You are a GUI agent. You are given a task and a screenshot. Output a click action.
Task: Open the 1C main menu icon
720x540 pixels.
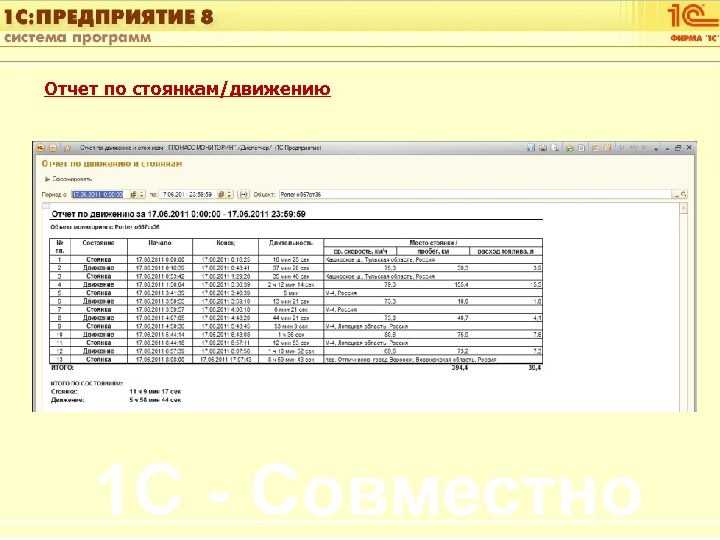(40, 148)
